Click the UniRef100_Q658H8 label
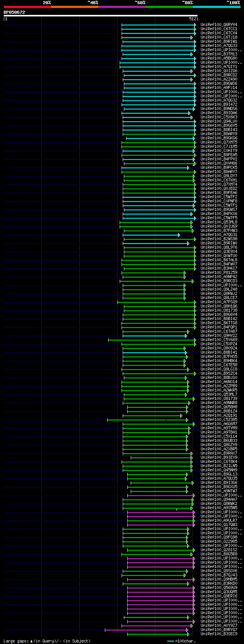This screenshot has height=644, width=244. point(219,407)
